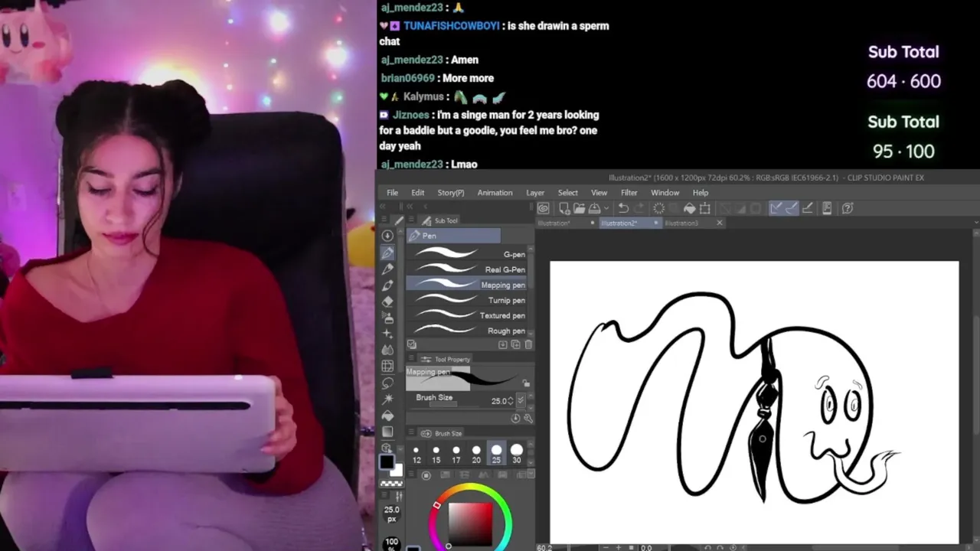Open the File menu

392,193
